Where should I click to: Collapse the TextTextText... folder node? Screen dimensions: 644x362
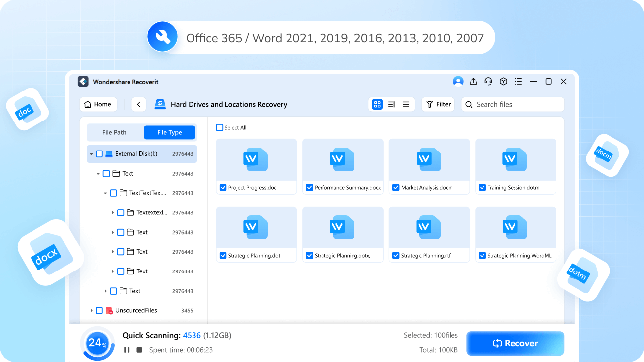tap(105, 193)
